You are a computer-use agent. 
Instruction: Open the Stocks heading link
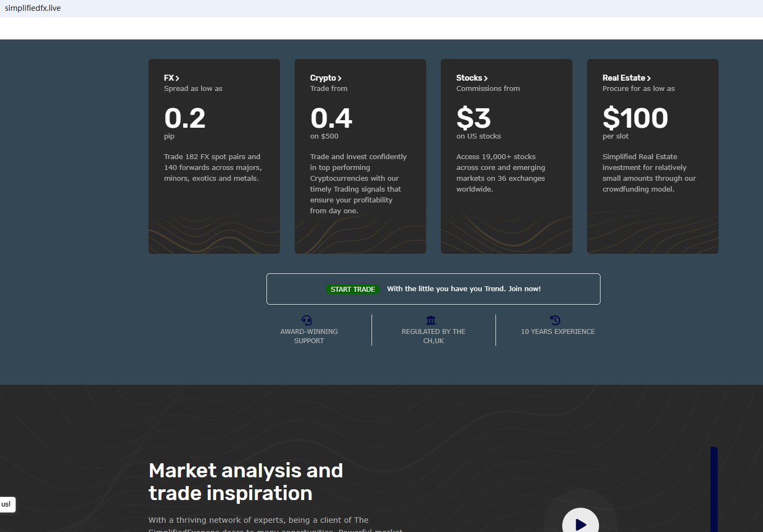(x=472, y=78)
